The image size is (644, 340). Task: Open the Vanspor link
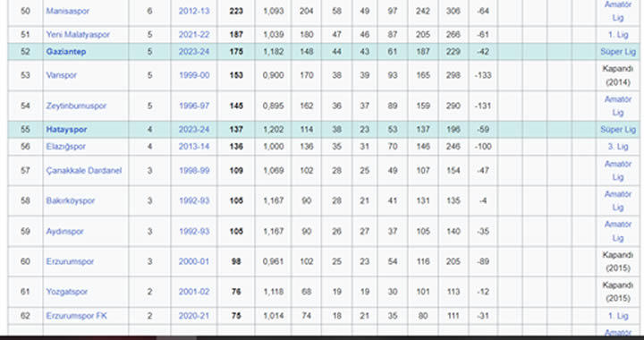coord(61,75)
